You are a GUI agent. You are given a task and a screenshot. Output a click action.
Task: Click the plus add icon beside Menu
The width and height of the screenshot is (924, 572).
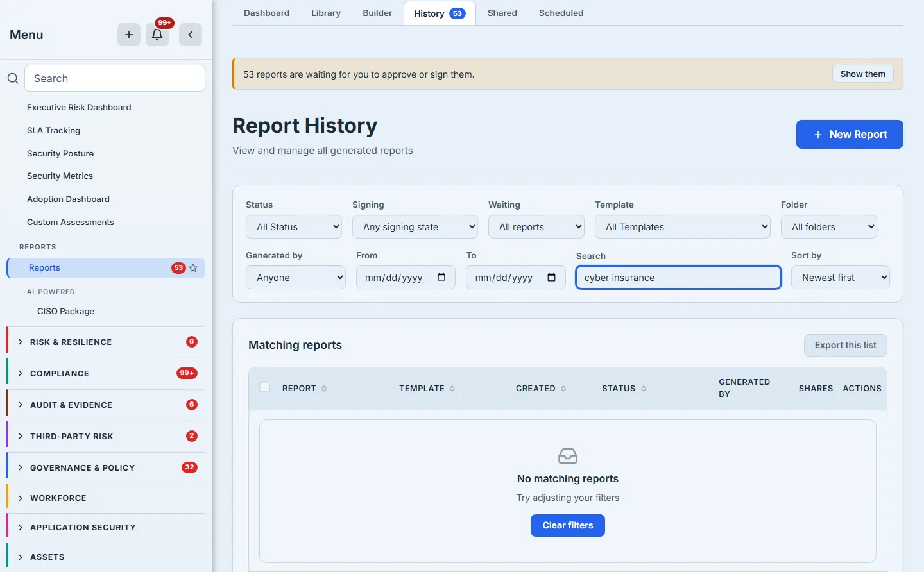click(x=129, y=35)
